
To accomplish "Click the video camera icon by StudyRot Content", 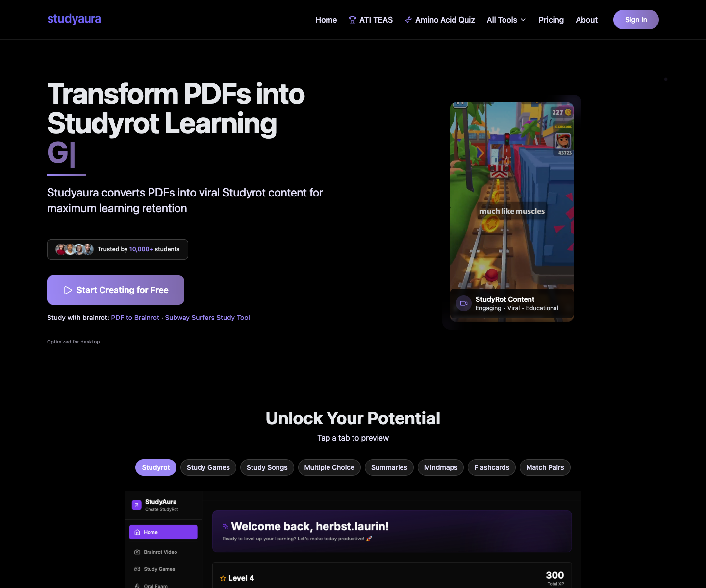I will (x=464, y=303).
